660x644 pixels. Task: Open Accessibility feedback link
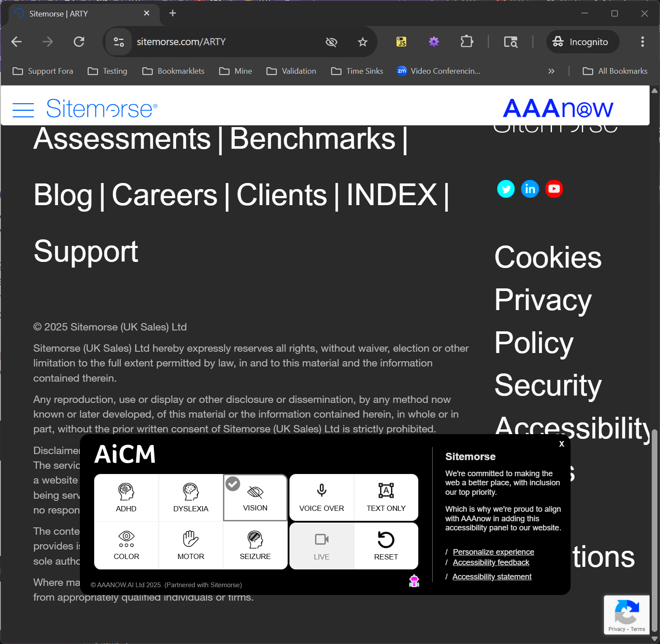point(491,562)
